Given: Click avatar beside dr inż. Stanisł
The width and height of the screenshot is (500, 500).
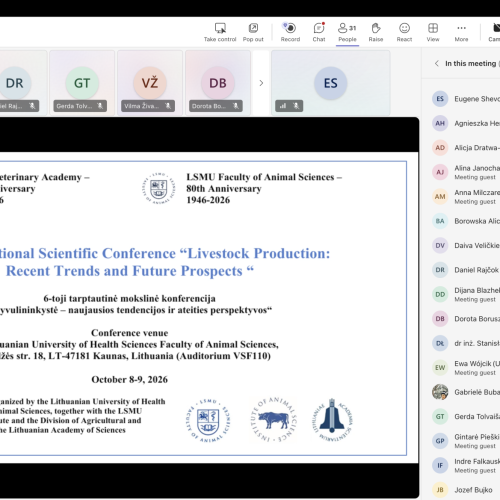Looking at the screenshot, I should point(440,343).
